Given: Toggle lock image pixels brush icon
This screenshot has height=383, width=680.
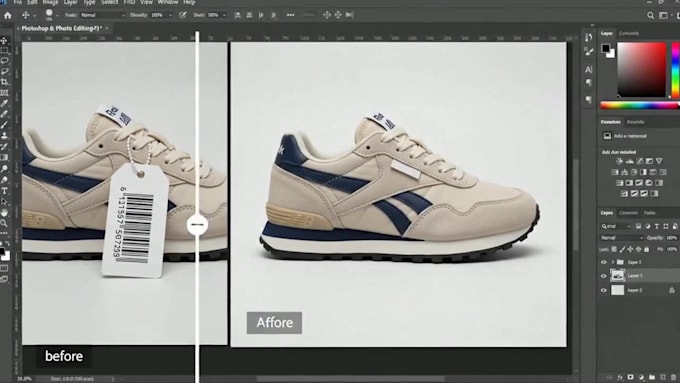Looking at the screenshot, I should (622, 249).
